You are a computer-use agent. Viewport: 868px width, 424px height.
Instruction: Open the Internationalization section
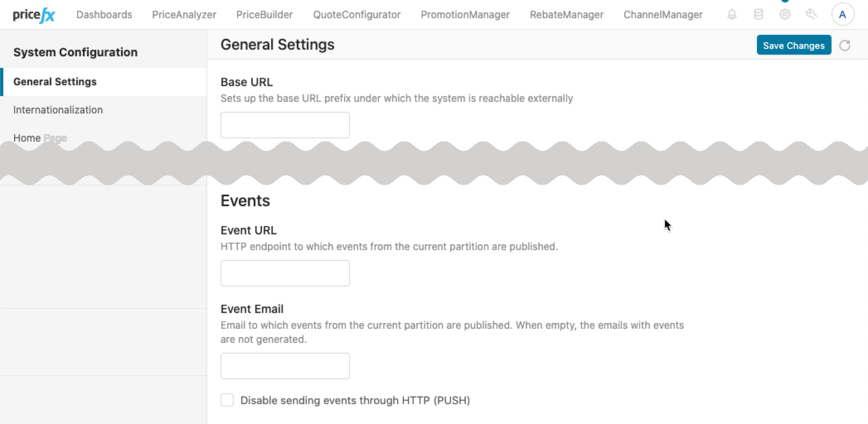click(58, 110)
